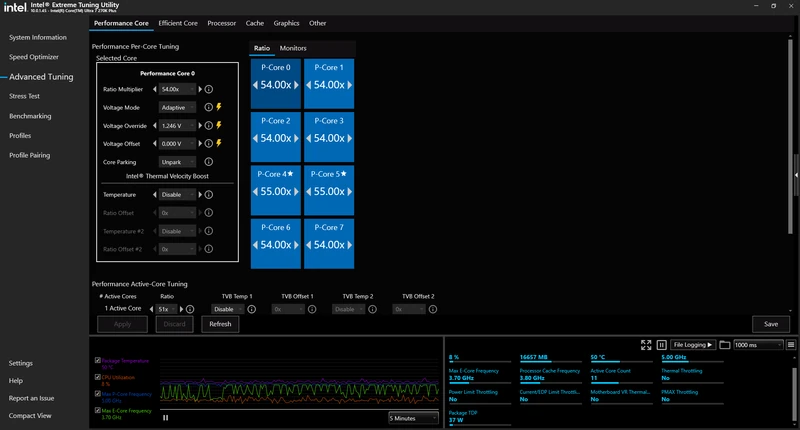This screenshot has height=430, width=800.
Task: Open Profile Pairing in sidebar
Action: tap(30, 155)
